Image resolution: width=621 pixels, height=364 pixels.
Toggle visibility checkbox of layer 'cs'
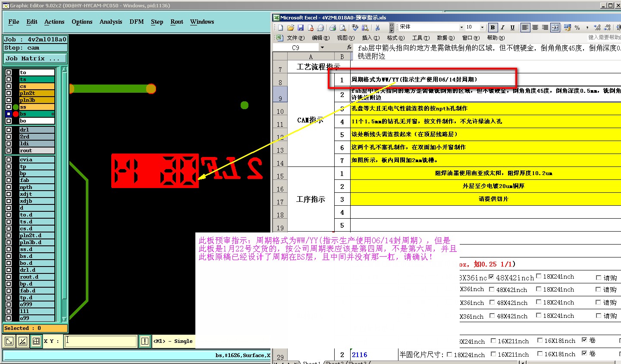coord(9,86)
